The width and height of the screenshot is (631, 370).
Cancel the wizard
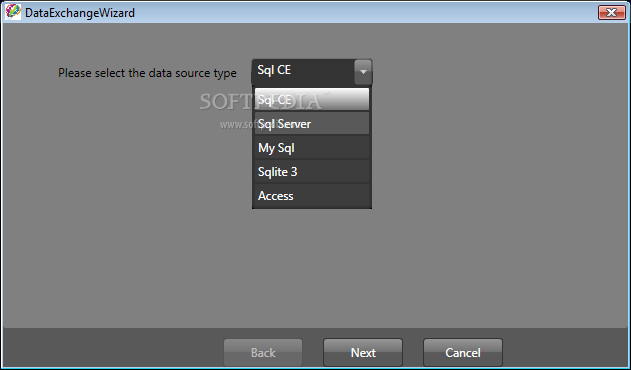pyautogui.click(x=463, y=352)
